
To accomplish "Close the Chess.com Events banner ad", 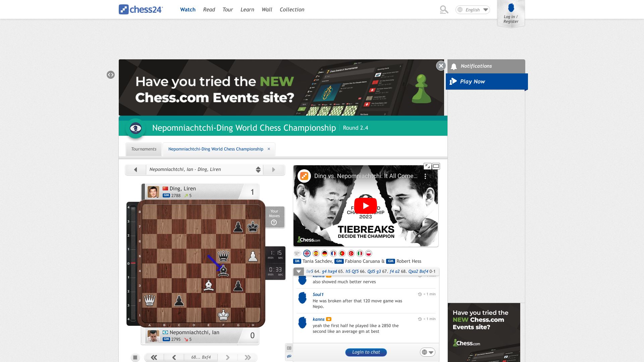I will click(441, 66).
